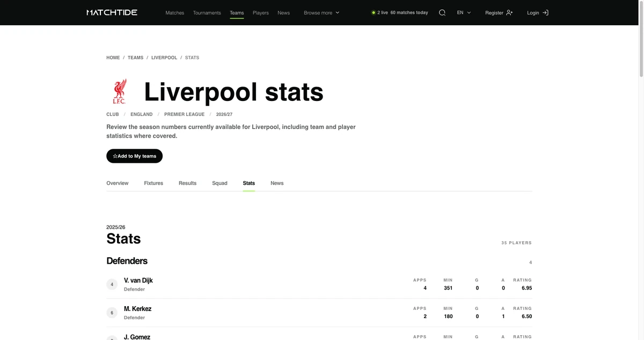Viewport: 644px width, 340px height.
Task: Click the Register add-user icon
Action: tap(509, 12)
